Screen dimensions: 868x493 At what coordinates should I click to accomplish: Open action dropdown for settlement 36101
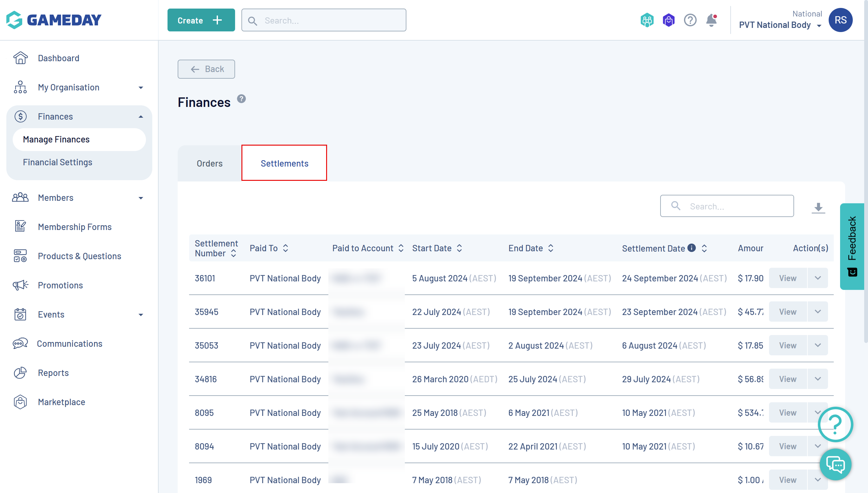point(818,278)
